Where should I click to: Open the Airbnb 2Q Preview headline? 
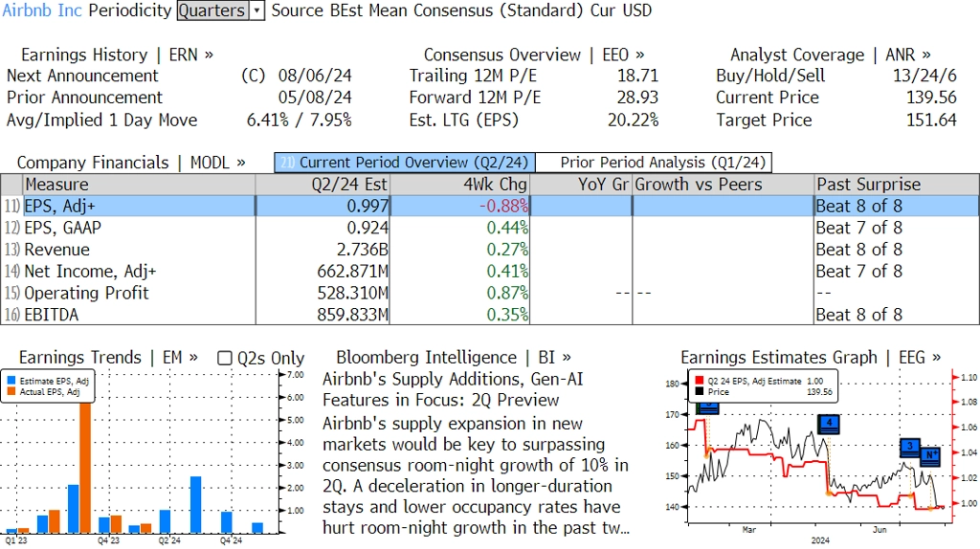point(453,389)
